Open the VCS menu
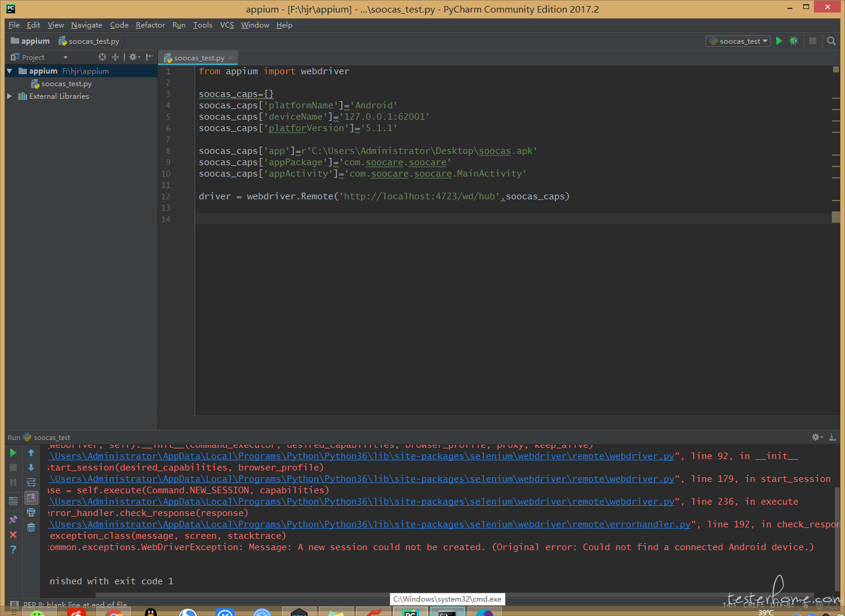The width and height of the screenshot is (845, 616). point(227,25)
